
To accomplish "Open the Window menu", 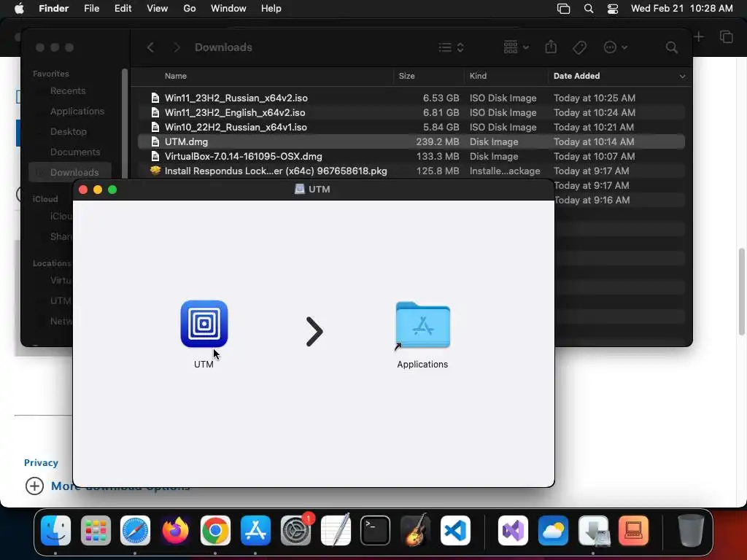I will coord(228,9).
